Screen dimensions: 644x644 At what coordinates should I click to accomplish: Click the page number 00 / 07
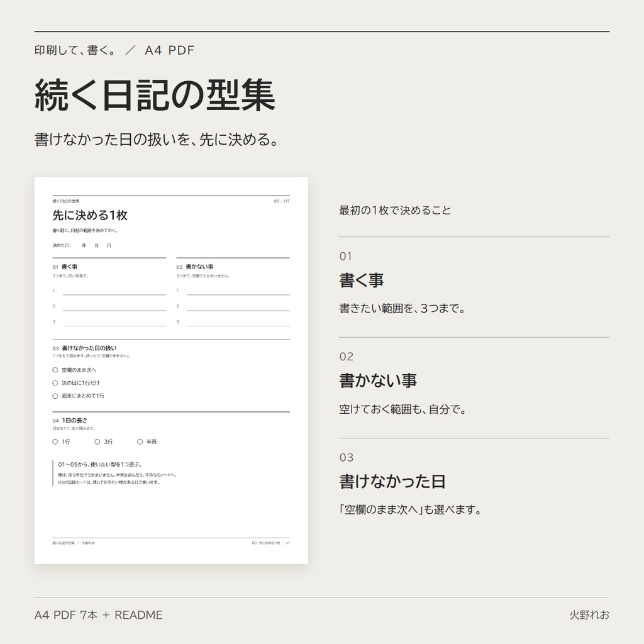click(x=282, y=201)
